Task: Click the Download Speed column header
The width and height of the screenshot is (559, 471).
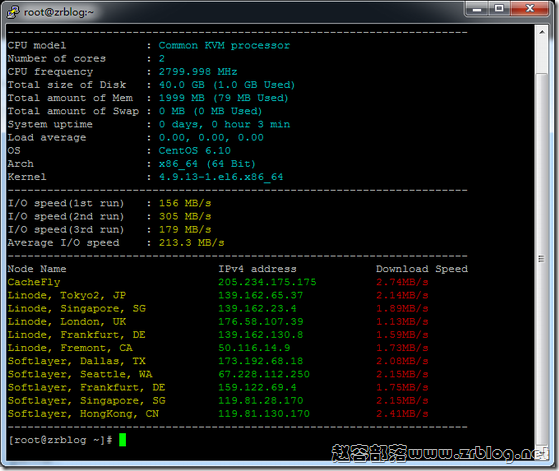Action: point(422,269)
